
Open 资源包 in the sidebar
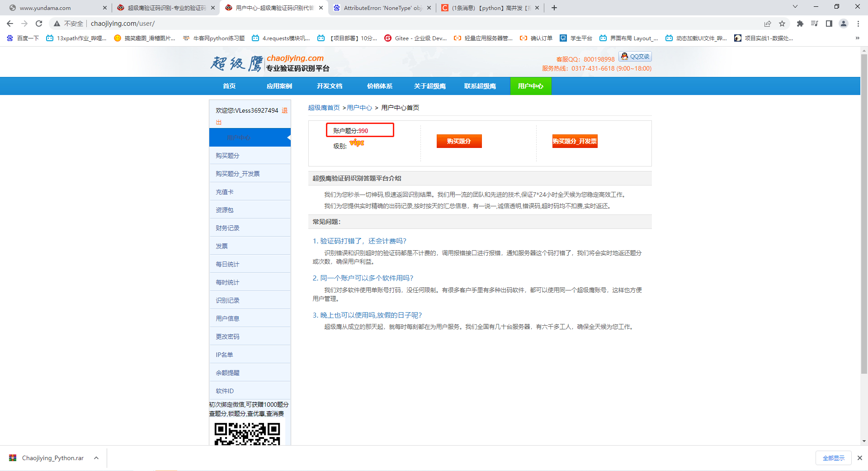click(250, 210)
